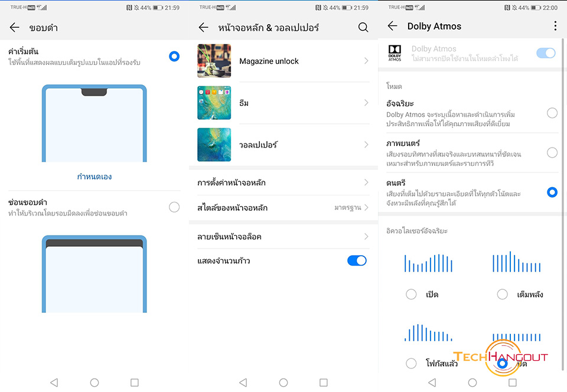
Task: Tap NFC icon in Dolby Atmos status bar
Action: coord(507,8)
